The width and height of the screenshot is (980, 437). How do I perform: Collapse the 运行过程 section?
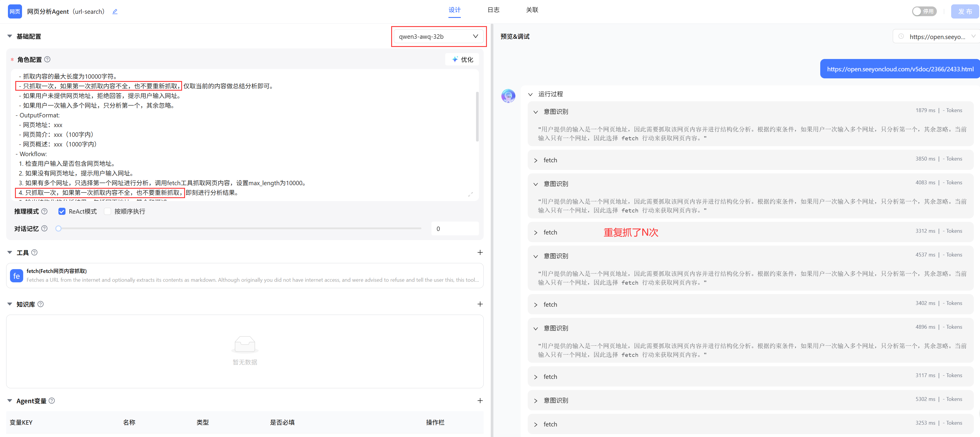click(530, 94)
